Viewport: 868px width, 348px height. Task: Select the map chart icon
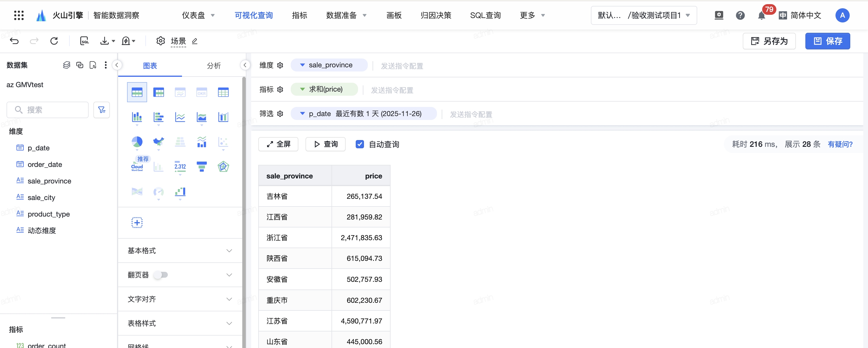158,142
